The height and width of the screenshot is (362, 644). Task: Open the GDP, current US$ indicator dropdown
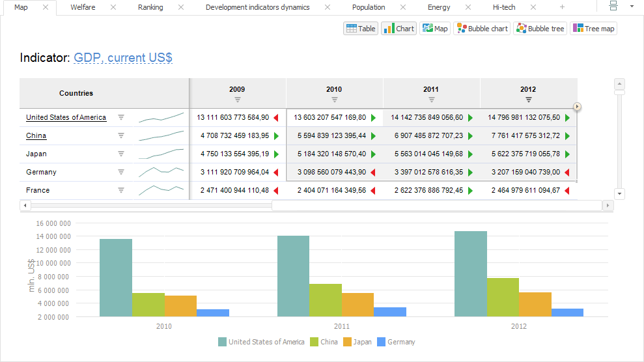[x=122, y=58]
